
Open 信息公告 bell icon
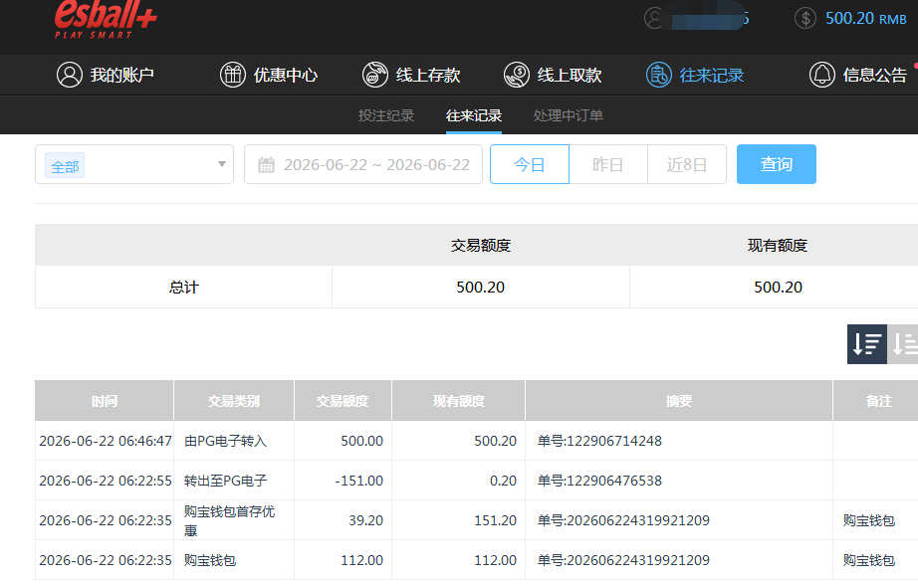(x=822, y=75)
